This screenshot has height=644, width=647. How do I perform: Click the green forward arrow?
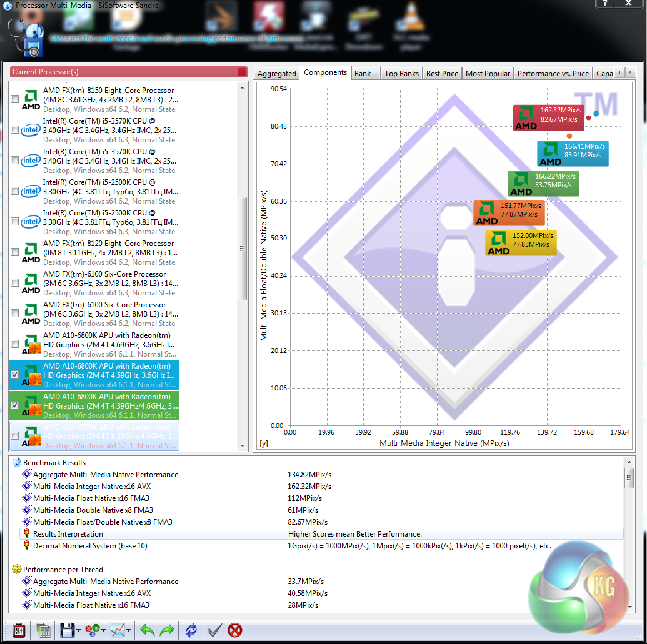(167, 630)
